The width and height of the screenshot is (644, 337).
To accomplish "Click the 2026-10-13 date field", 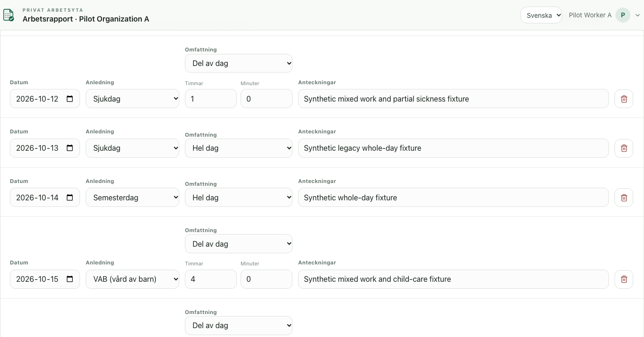I will coord(45,148).
